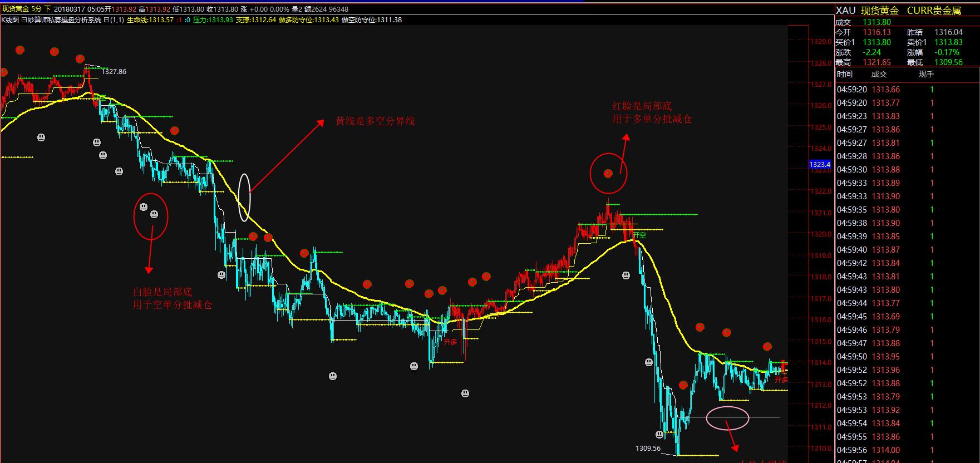980x463 pixels.
Task: Click the white oval on yellow line
Action: click(244, 198)
